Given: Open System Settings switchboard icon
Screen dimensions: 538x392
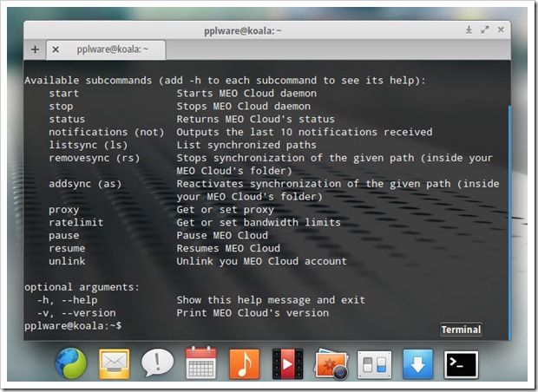Looking at the screenshot, I should coord(374,363).
